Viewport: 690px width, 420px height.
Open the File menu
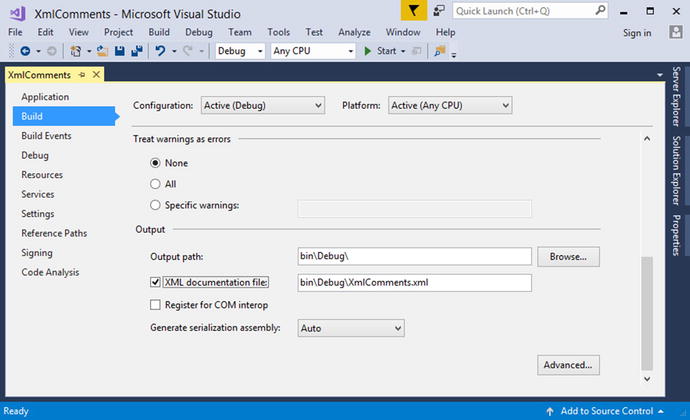(x=15, y=32)
